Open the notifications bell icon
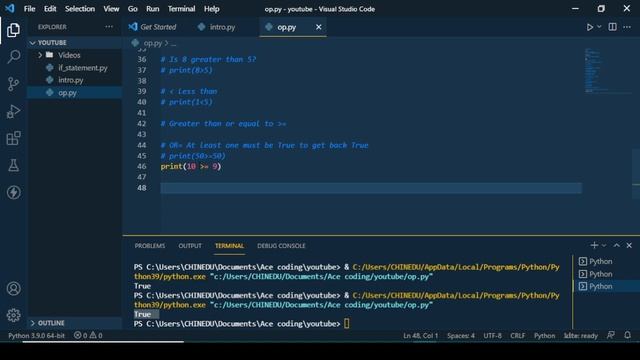Image resolution: width=640 pixels, height=360 pixels. coord(627,335)
